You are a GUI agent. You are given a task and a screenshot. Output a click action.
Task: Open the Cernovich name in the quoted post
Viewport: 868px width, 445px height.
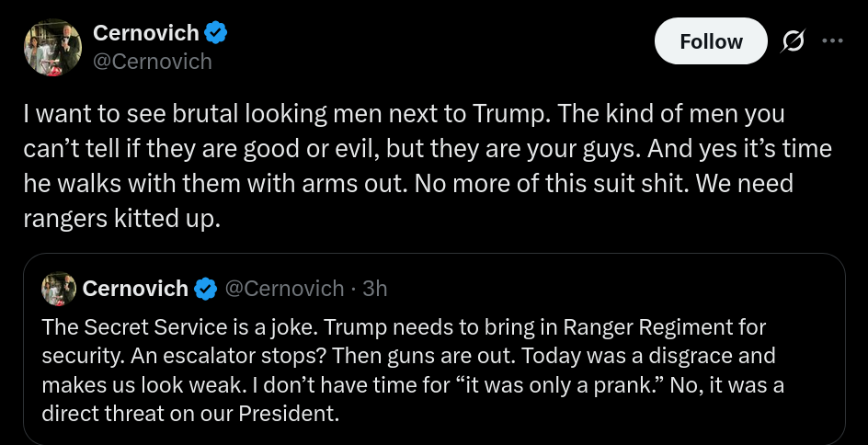click(135, 289)
